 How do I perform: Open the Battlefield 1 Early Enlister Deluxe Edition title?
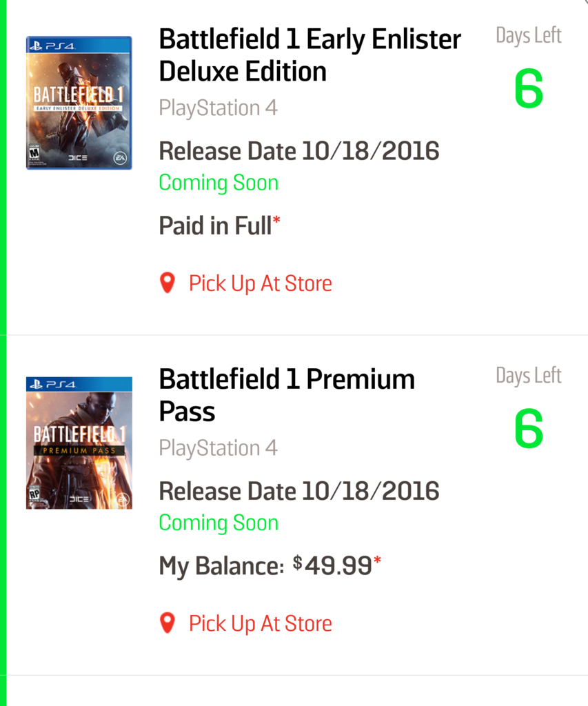coord(310,56)
